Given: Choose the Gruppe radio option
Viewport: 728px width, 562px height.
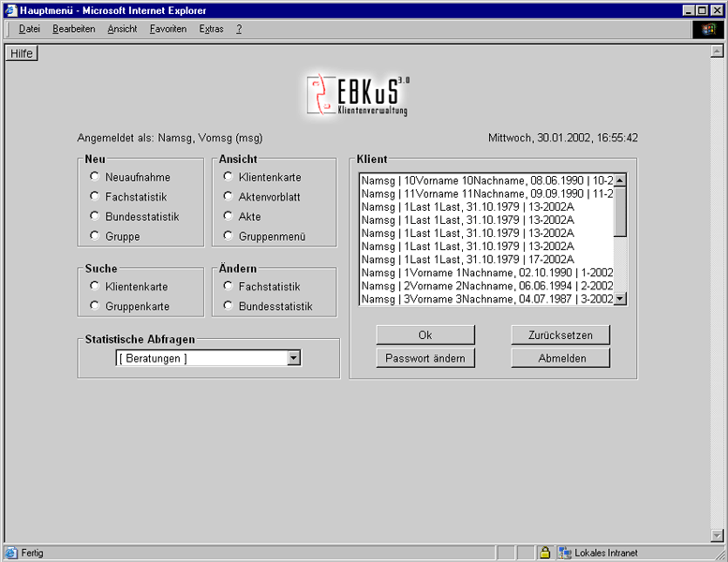Looking at the screenshot, I should (95, 236).
